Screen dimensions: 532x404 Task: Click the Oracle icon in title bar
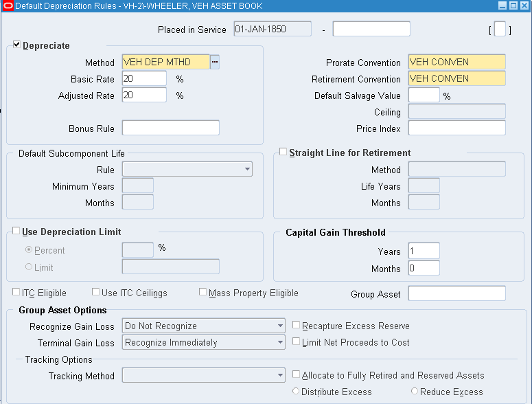pos(8,5)
